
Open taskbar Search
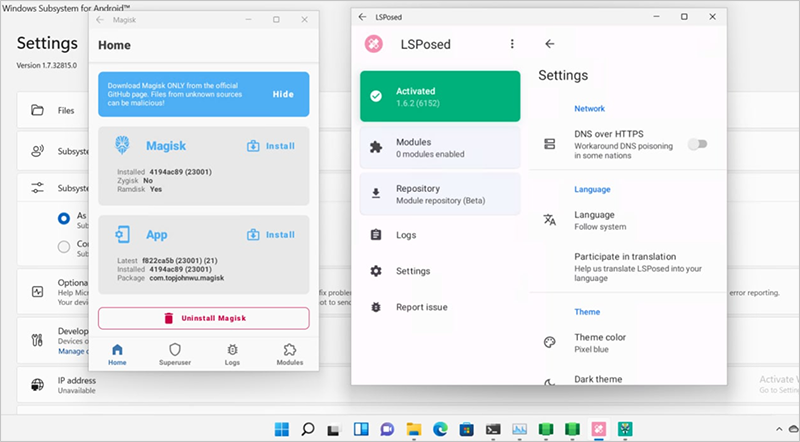[x=308, y=429]
